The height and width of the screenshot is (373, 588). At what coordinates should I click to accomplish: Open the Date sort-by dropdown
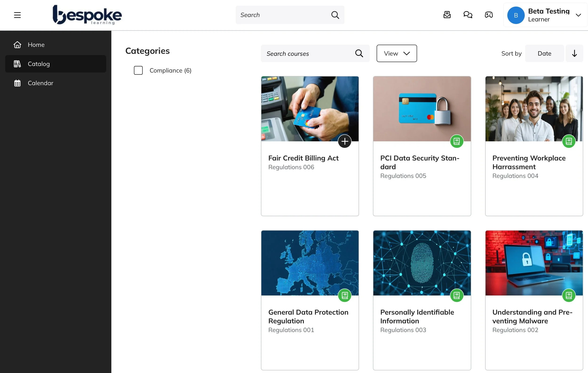point(544,53)
